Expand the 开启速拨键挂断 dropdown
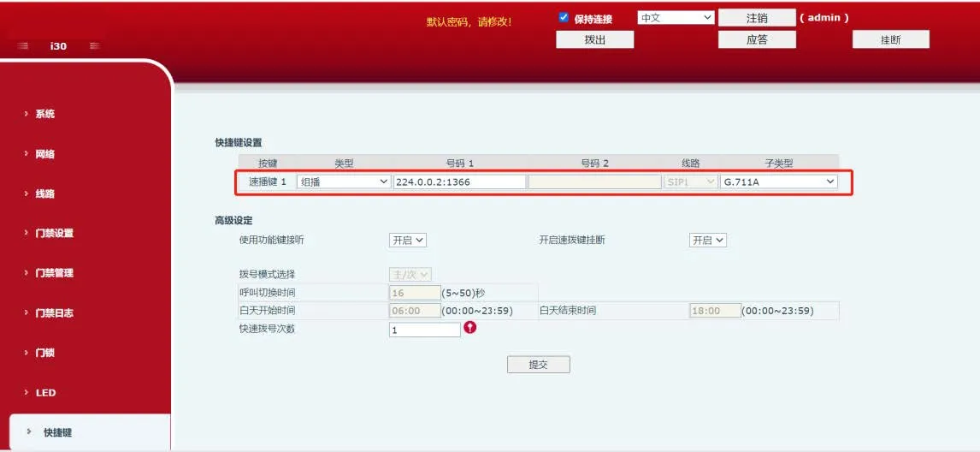Viewport: 980px width, 452px height. tap(708, 241)
